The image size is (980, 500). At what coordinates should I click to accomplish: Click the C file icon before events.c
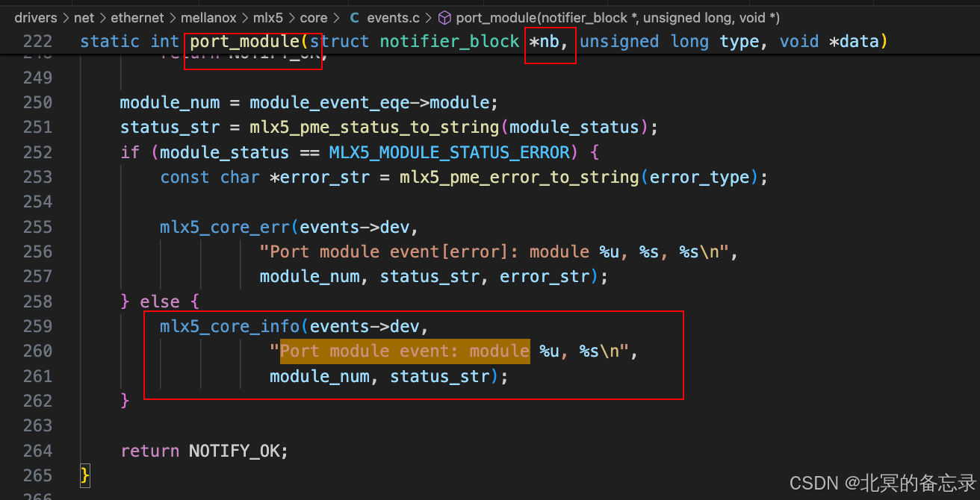point(354,17)
